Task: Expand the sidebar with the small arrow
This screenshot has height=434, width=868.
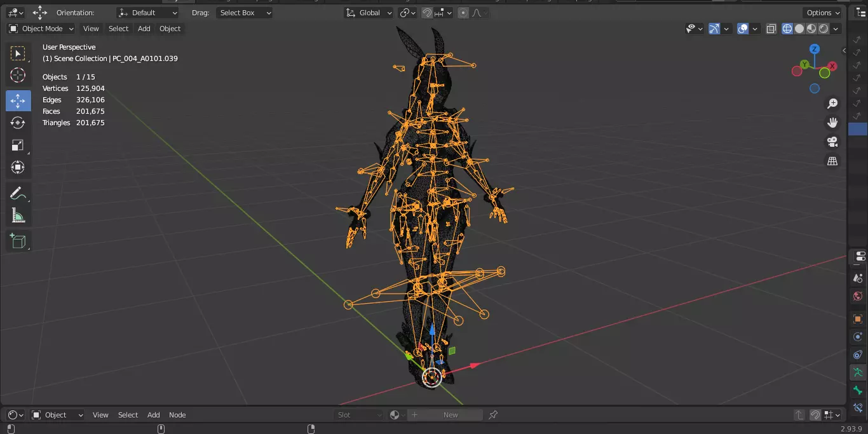Action: coord(844,50)
